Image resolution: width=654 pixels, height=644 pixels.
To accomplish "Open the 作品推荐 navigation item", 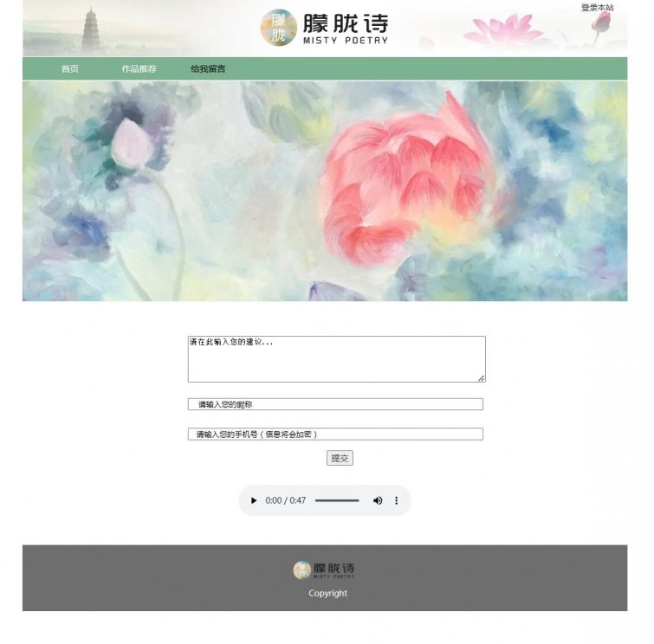I will (139, 68).
